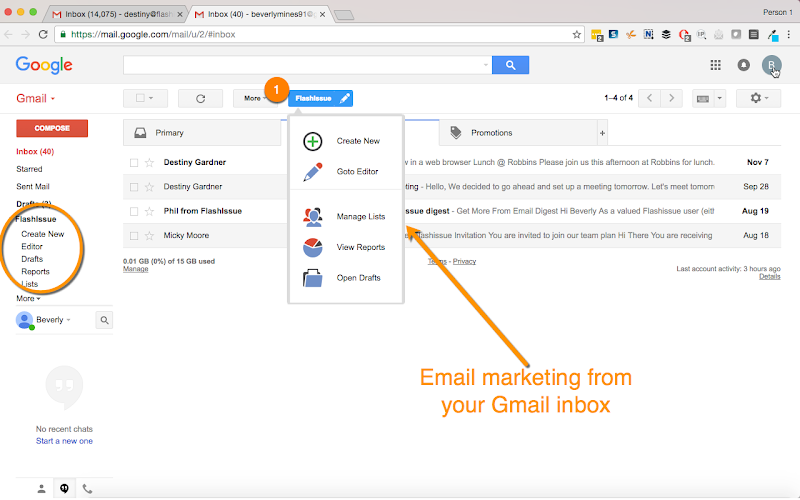Go to older messages arrow
Image resolution: width=800 pixels, height=500 pixels.
click(x=671, y=98)
